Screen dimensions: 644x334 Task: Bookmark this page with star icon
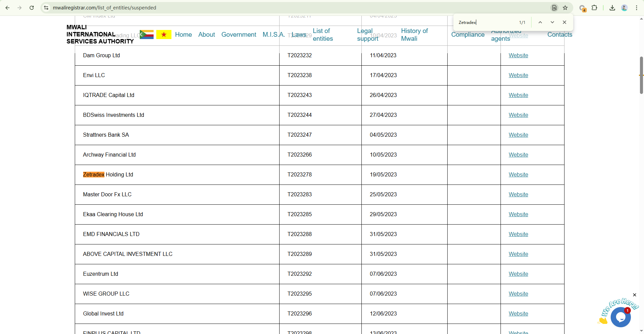click(x=565, y=8)
